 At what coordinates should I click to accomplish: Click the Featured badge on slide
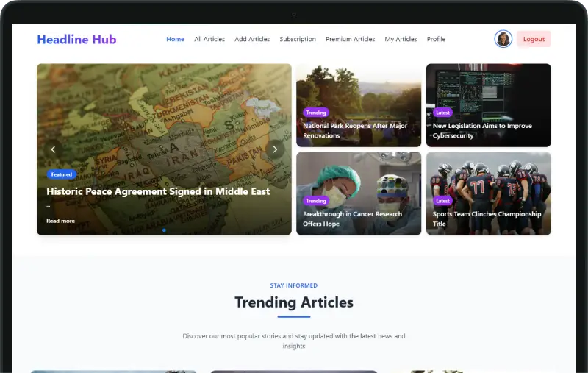coord(62,174)
